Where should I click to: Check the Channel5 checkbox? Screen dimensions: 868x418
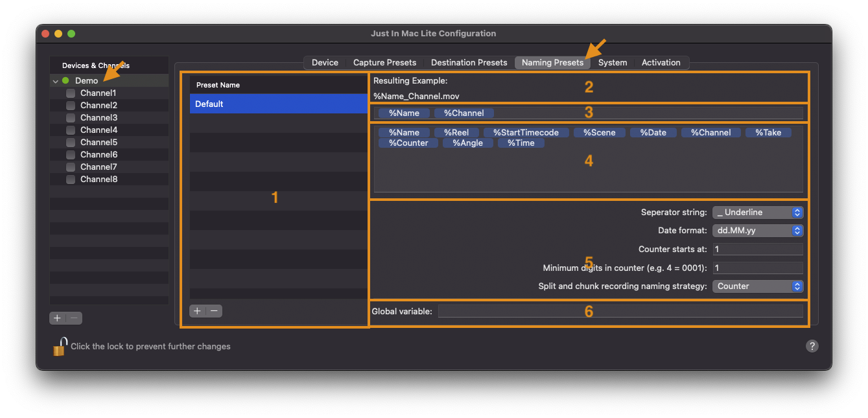[71, 143]
